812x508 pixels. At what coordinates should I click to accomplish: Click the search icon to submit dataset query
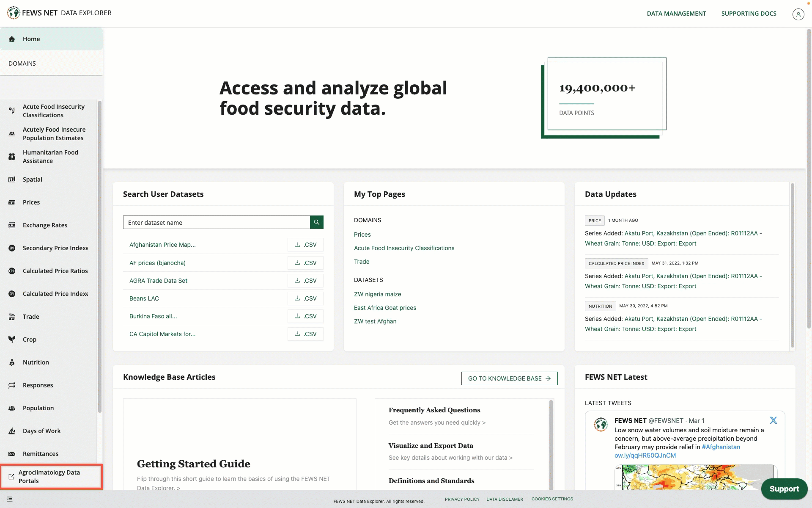point(317,222)
